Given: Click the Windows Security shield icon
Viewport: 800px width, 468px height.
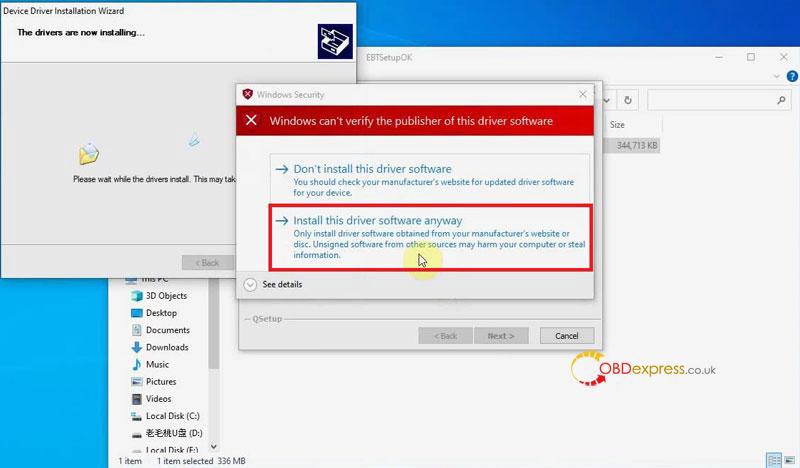Looking at the screenshot, I should point(247,94).
